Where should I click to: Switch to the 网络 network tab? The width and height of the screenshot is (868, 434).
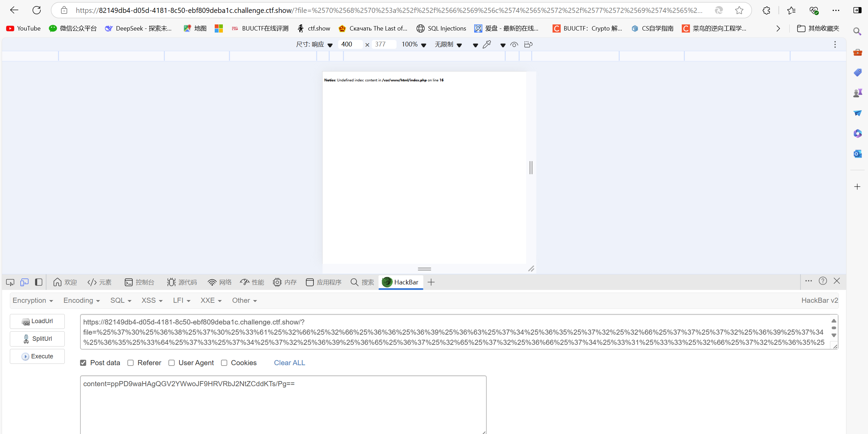[x=220, y=282]
